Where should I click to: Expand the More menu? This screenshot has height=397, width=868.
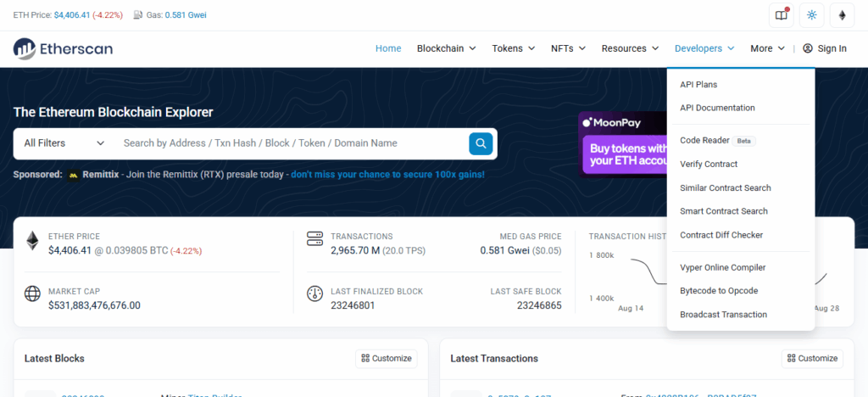coord(767,48)
